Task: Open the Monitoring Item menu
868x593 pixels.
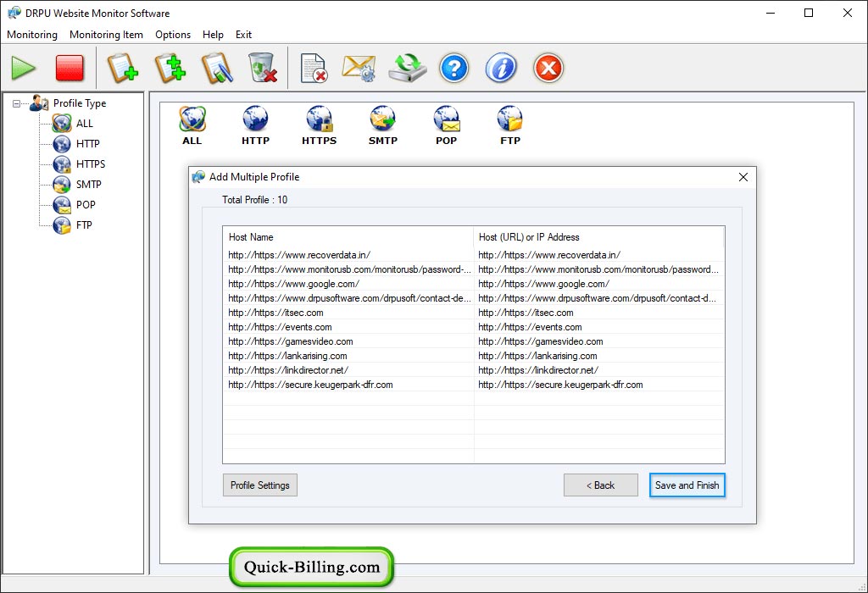Action: click(106, 34)
